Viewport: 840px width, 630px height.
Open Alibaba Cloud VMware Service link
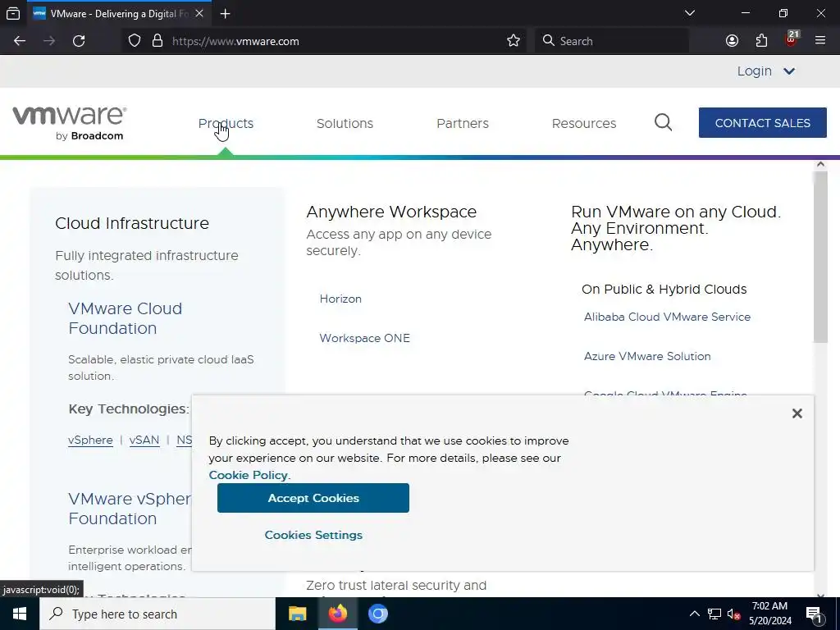667,317
